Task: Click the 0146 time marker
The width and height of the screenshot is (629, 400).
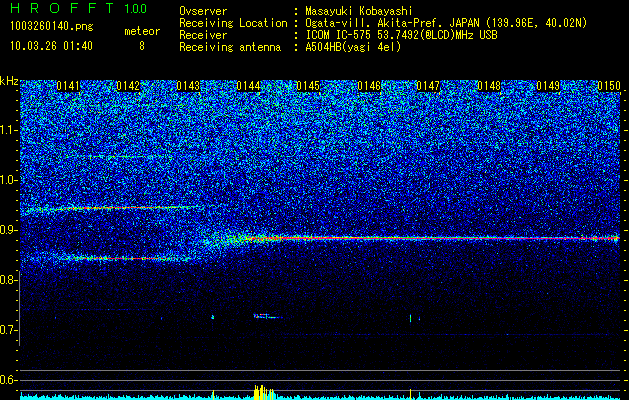Action: pos(369,86)
